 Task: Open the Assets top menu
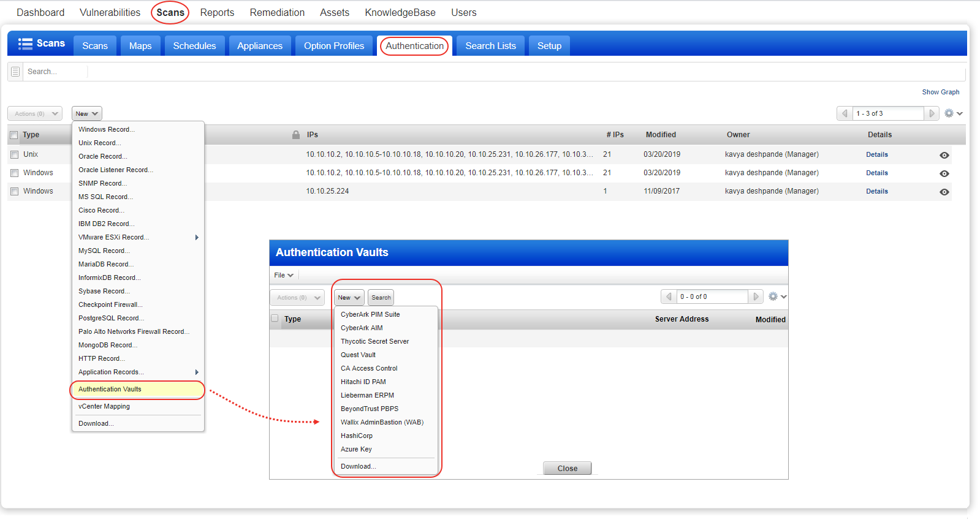tap(335, 12)
